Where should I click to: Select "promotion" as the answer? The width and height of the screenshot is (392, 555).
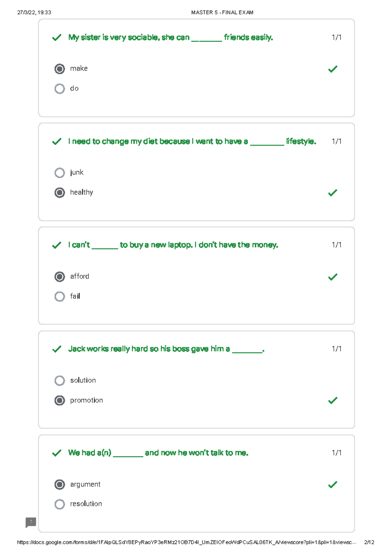(x=59, y=400)
